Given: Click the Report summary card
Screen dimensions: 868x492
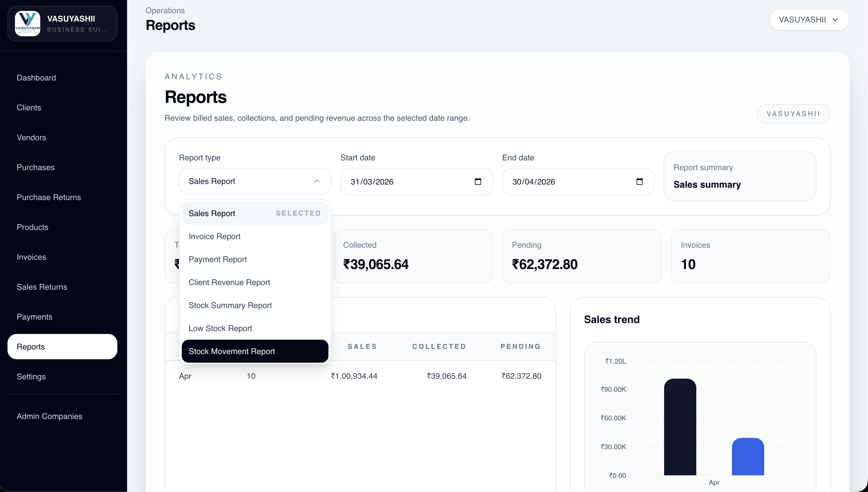Looking at the screenshot, I should click(x=739, y=176).
